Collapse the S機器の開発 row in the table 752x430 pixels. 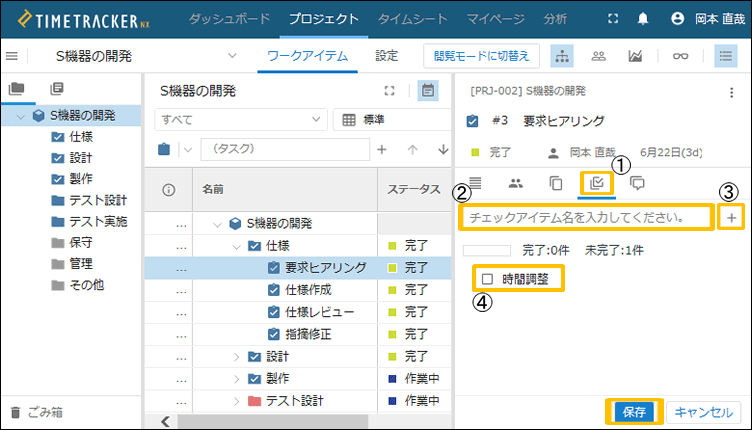point(217,224)
